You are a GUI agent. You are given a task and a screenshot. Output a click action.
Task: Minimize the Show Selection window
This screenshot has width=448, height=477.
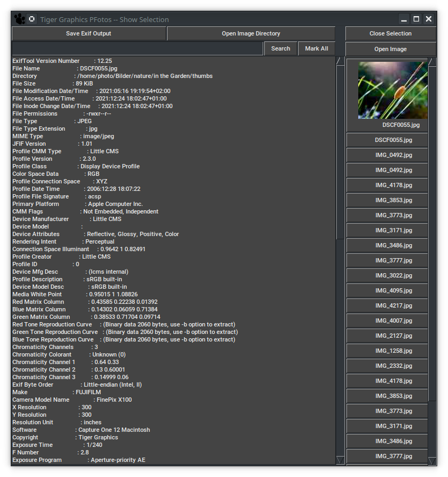[x=404, y=19]
